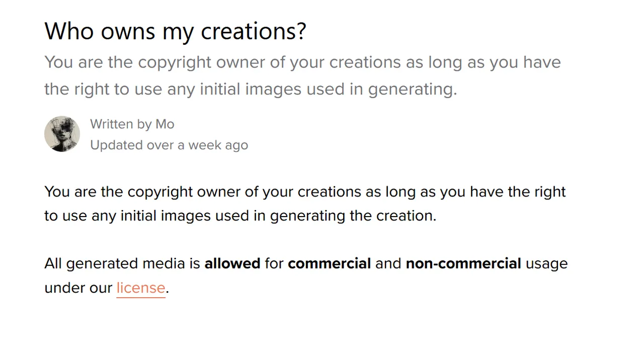This screenshot has width=644, height=338.
Task: Click body line ending "generating the creation."
Action: 240,216
